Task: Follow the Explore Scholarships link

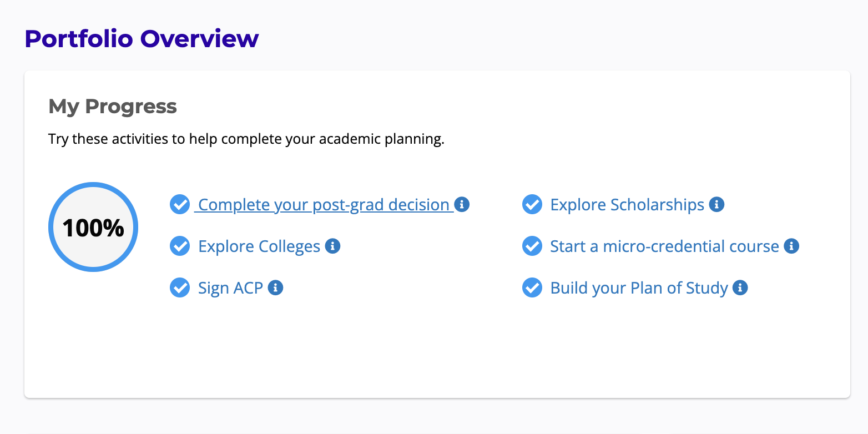Action: pos(627,205)
